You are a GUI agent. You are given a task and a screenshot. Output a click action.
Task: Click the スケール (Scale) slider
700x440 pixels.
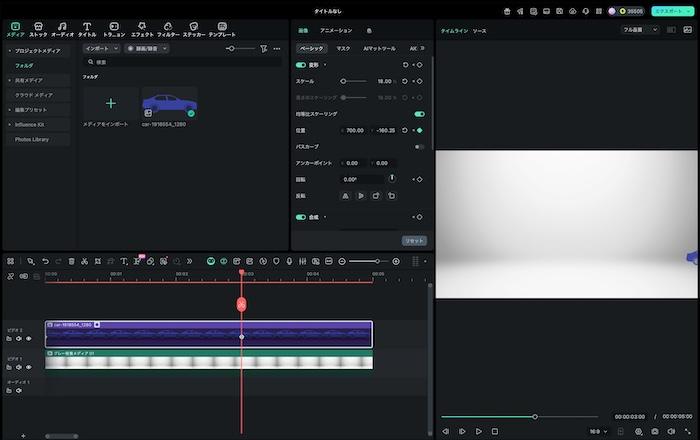point(345,81)
